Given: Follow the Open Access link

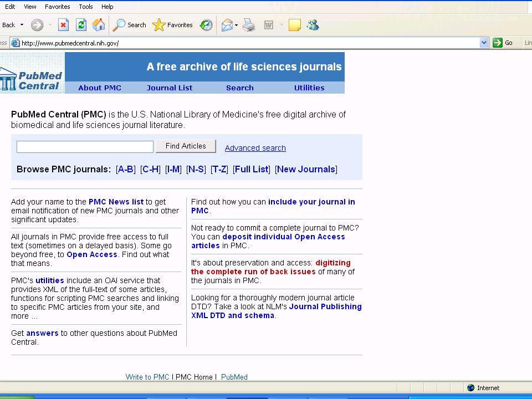Looking at the screenshot, I should pyautogui.click(x=92, y=254).
